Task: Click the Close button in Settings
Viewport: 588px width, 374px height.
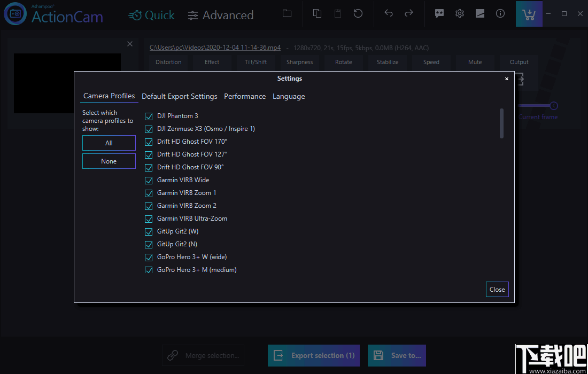Action: [497, 289]
